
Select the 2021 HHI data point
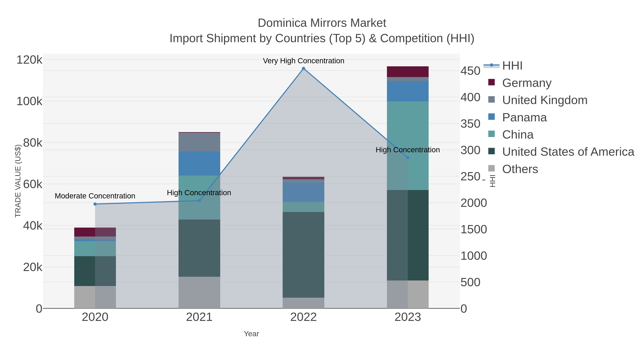(199, 201)
